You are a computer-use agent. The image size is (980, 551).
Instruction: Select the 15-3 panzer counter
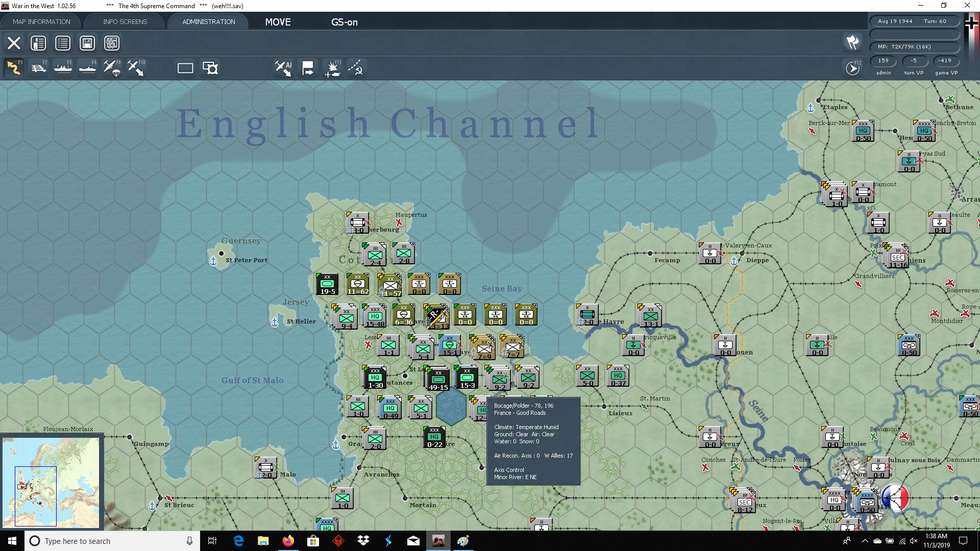pyautogui.click(x=467, y=378)
